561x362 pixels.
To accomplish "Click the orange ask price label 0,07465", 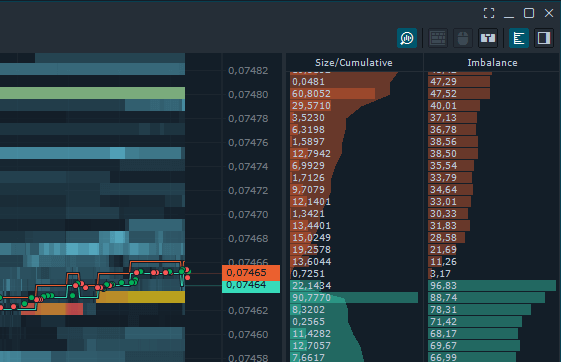I will (251, 273).
